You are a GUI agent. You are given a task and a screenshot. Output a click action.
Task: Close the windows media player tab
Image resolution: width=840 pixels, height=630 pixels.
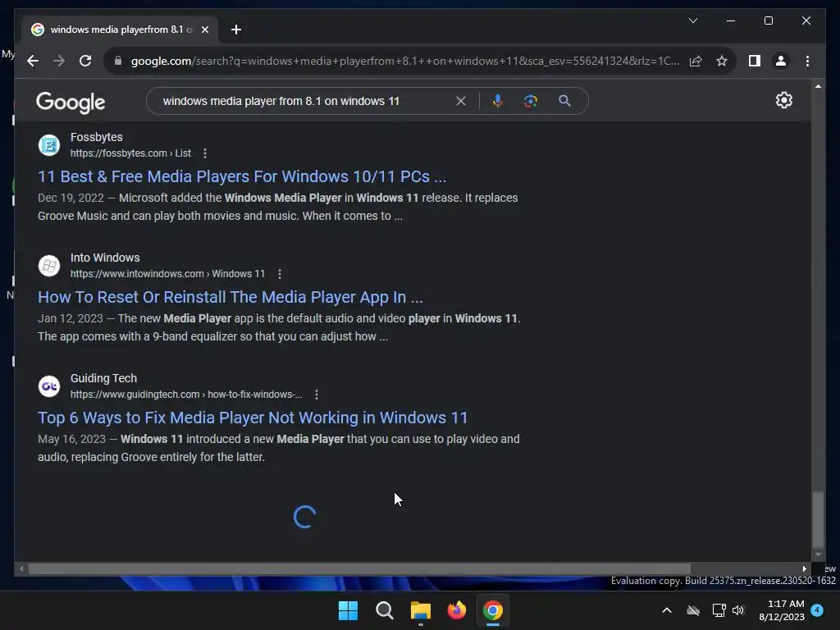(204, 30)
